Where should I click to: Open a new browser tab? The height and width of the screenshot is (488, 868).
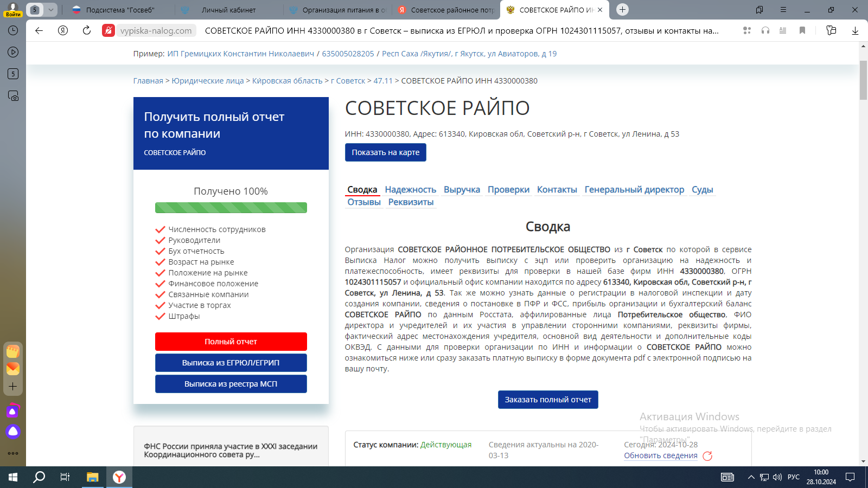(623, 9)
